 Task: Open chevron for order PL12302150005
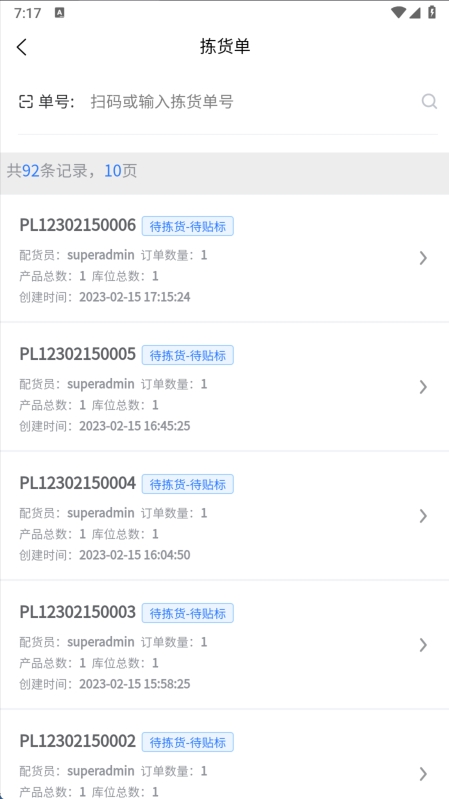(422, 387)
